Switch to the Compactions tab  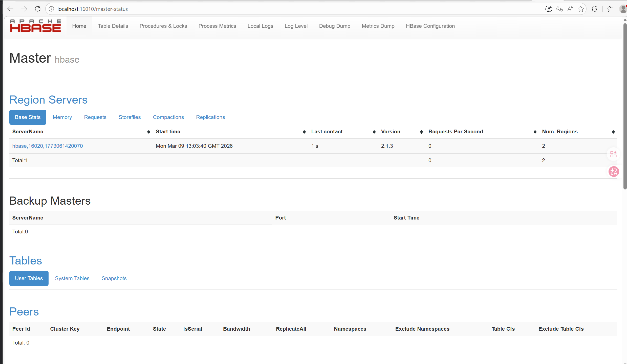tap(168, 117)
